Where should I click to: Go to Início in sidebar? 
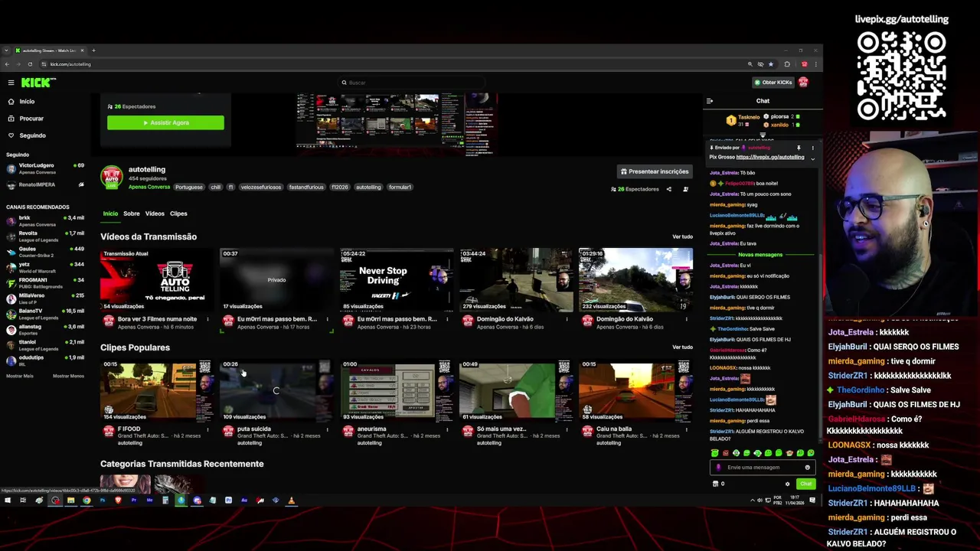pos(21,102)
